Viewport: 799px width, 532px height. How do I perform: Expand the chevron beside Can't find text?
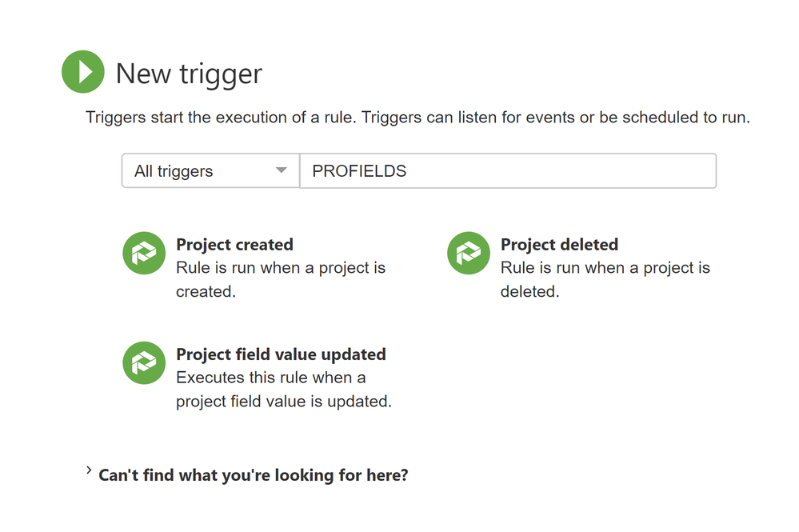tap(89, 470)
